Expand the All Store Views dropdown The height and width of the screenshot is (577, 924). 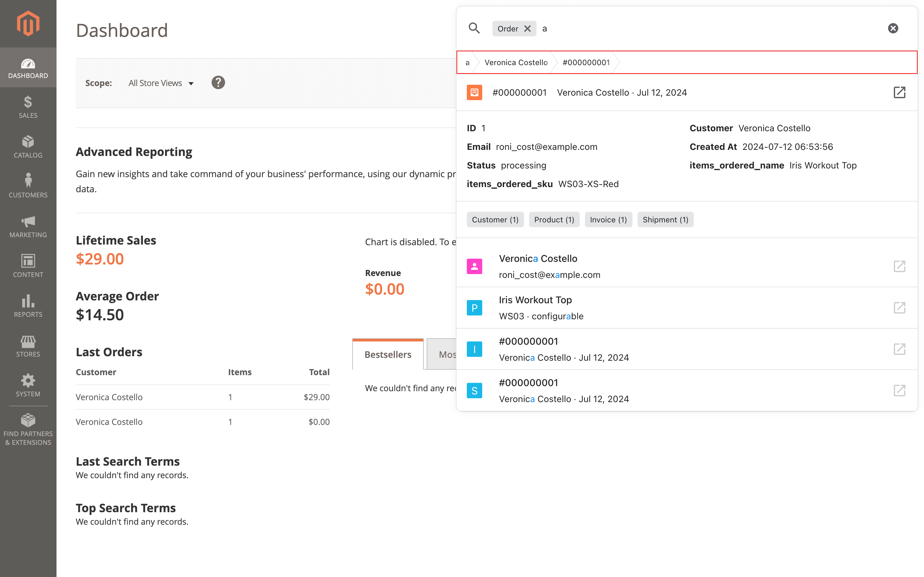[x=161, y=83]
